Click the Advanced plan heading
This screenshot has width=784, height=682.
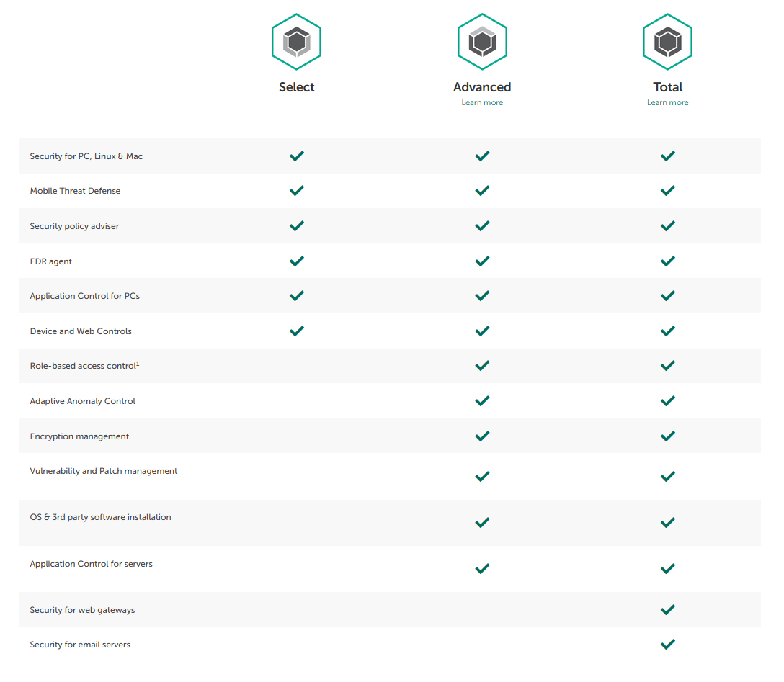pos(482,87)
